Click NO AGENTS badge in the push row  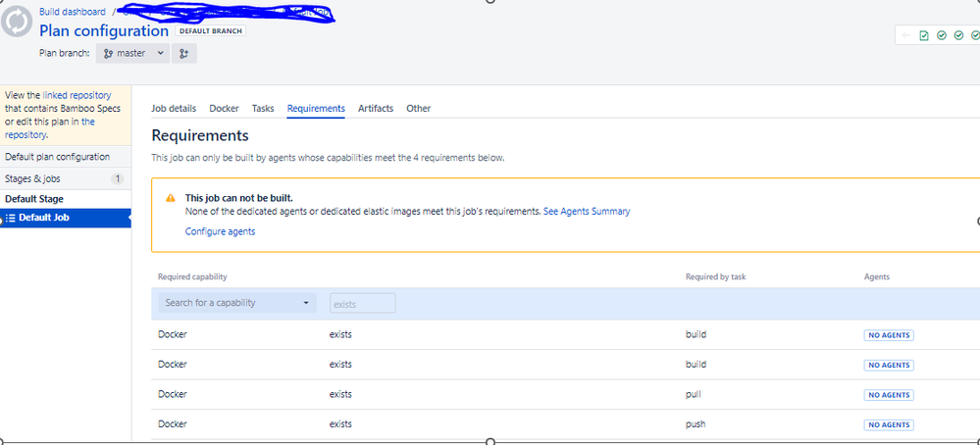(889, 425)
